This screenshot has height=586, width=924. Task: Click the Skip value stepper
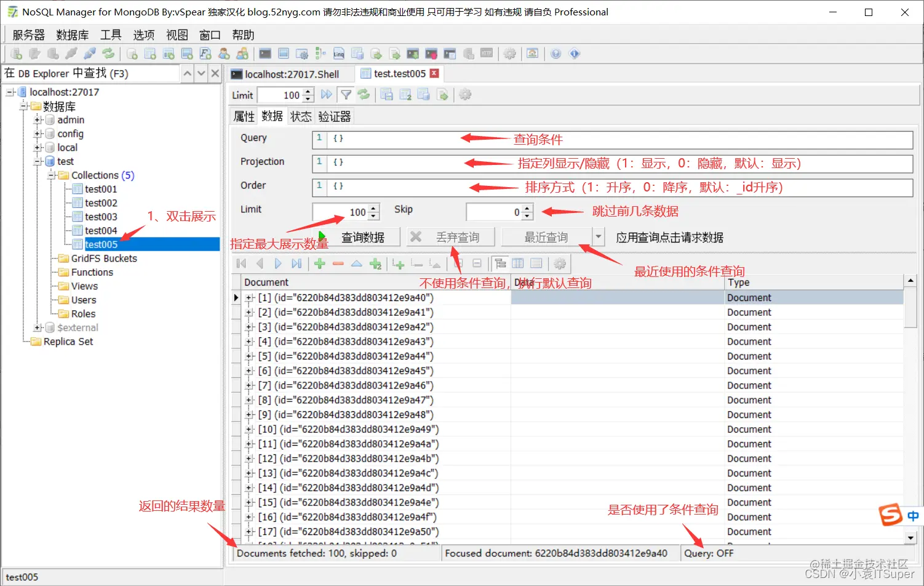(x=527, y=212)
